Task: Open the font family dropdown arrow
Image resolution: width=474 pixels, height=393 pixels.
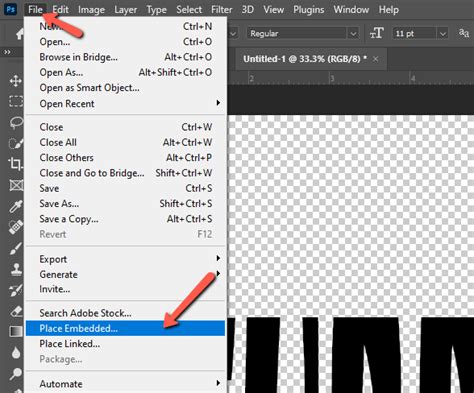Action: (233, 33)
